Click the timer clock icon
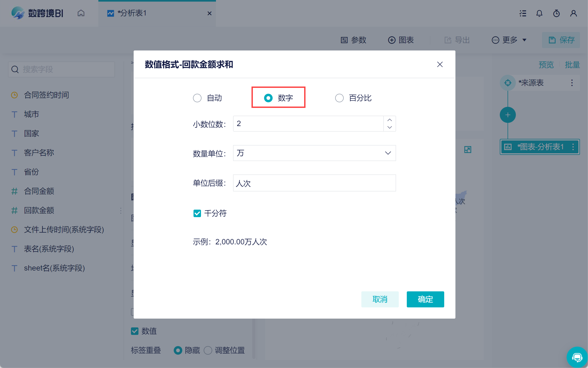Image resolution: width=588 pixels, height=368 pixels. point(556,13)
